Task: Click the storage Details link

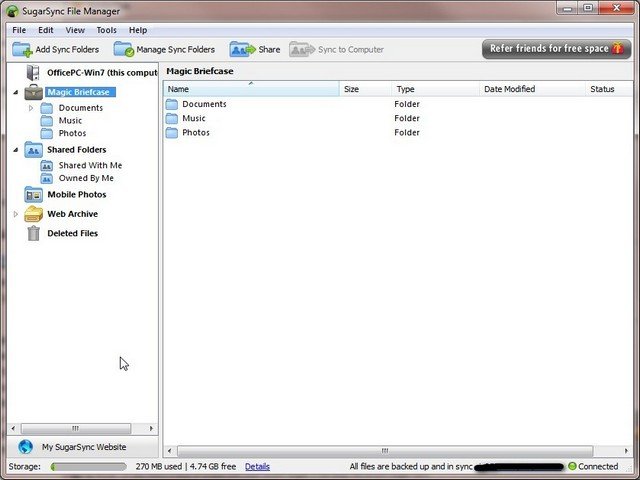Action: tap(257, 466)
